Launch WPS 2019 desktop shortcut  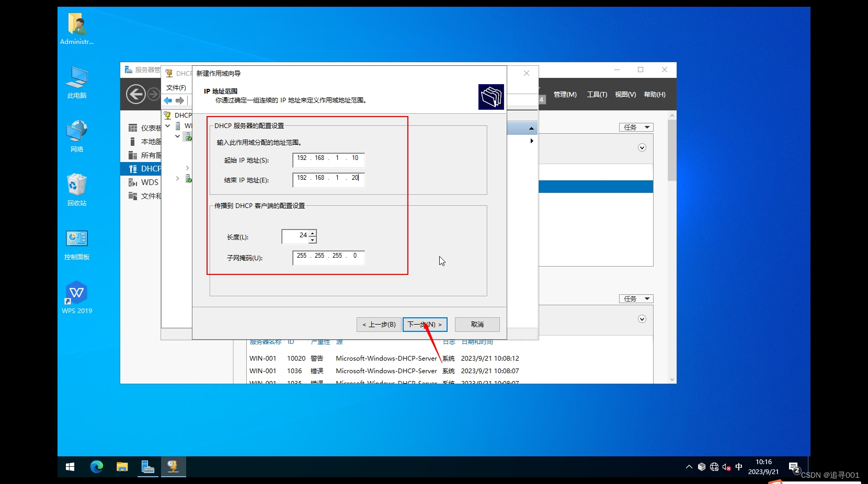pos(77,298)
